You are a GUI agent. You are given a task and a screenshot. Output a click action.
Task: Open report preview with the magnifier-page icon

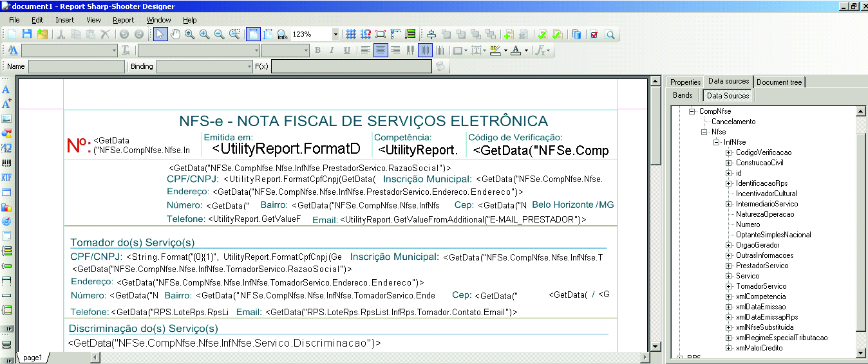[610, 34]
